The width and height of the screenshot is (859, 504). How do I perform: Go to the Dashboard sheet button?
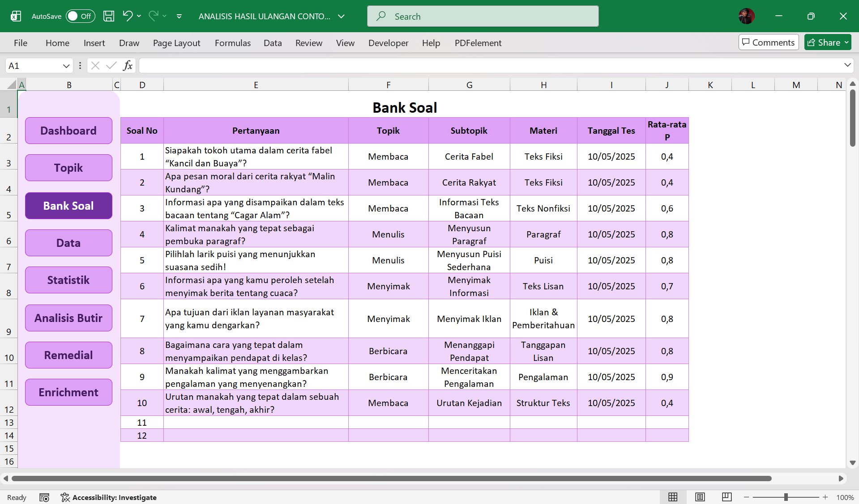(68, 131)
